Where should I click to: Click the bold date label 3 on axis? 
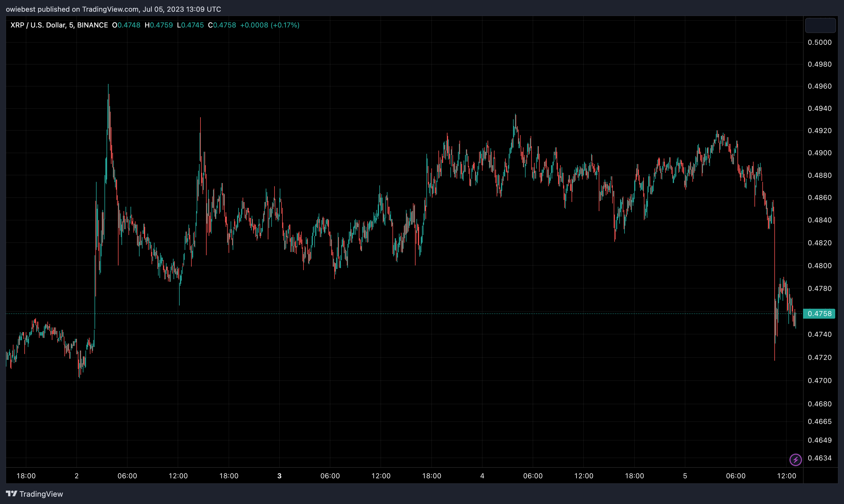tap(279, 476)
